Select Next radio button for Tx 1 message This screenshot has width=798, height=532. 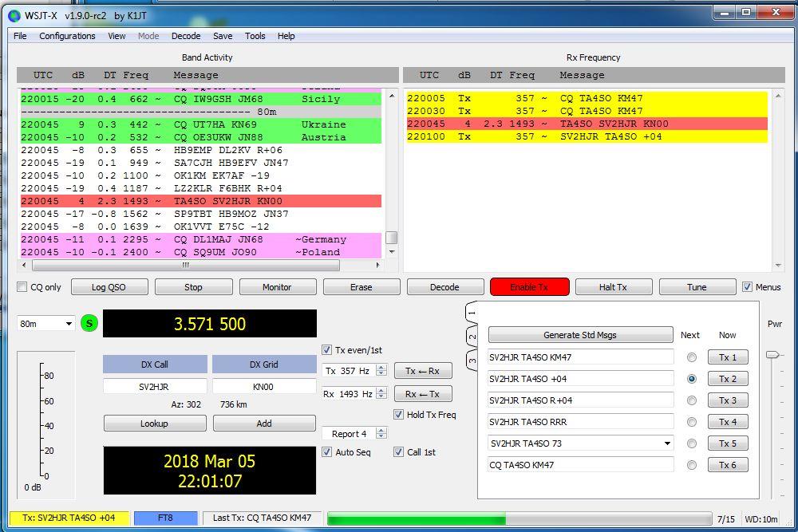(x=692, y=357)
